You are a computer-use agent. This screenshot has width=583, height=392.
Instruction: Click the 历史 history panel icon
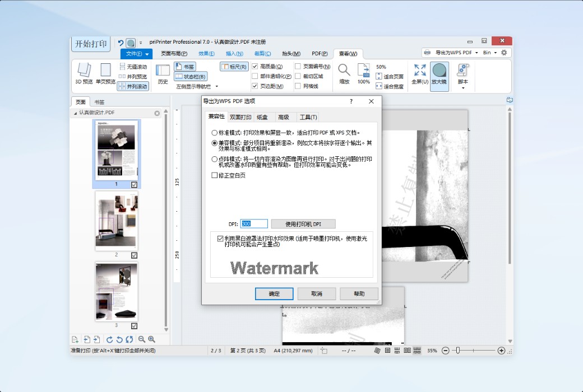pos(163,74)
